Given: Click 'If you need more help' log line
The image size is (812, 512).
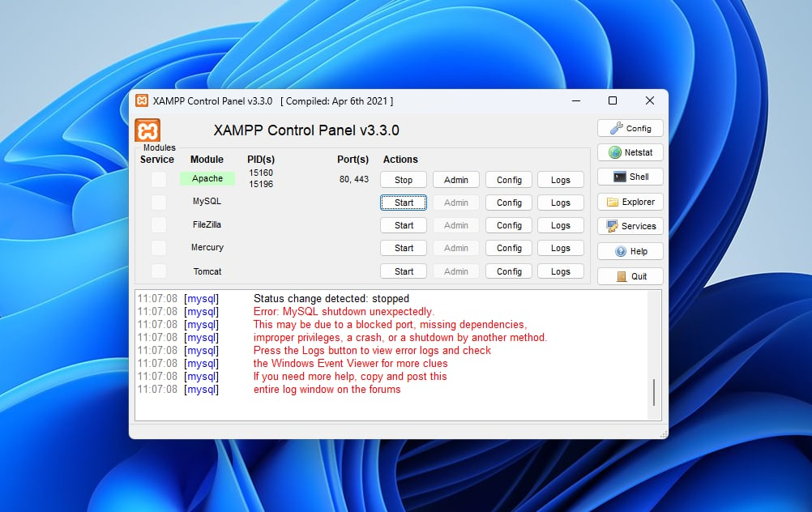Looking at the screenshot, I should tap(350, 377).
